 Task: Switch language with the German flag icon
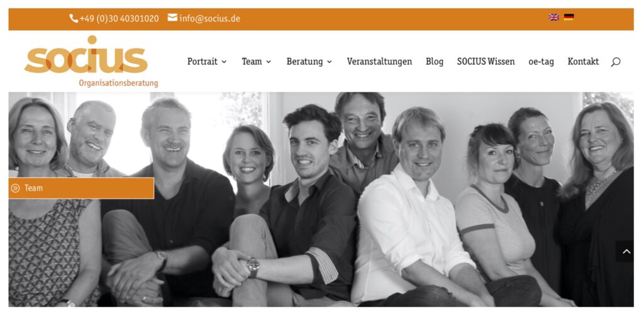[x=569, y=17]
